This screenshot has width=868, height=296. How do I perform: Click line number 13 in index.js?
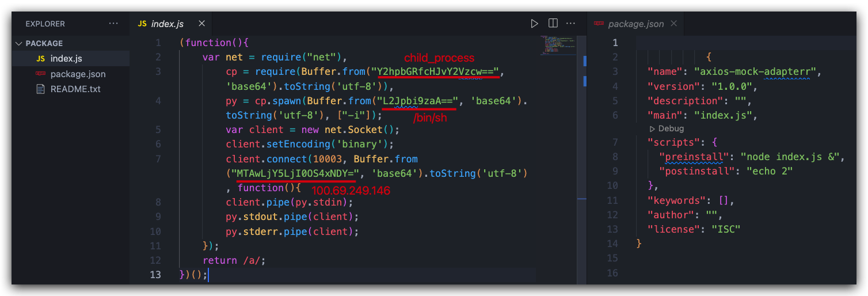[155, 275]
